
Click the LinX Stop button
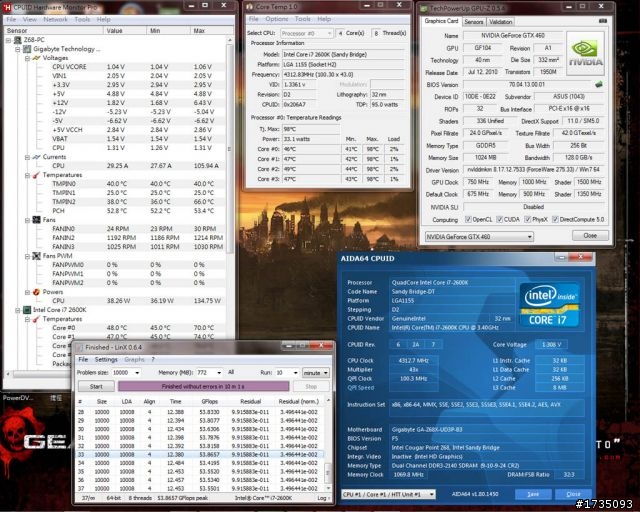(x=311, y=386)
